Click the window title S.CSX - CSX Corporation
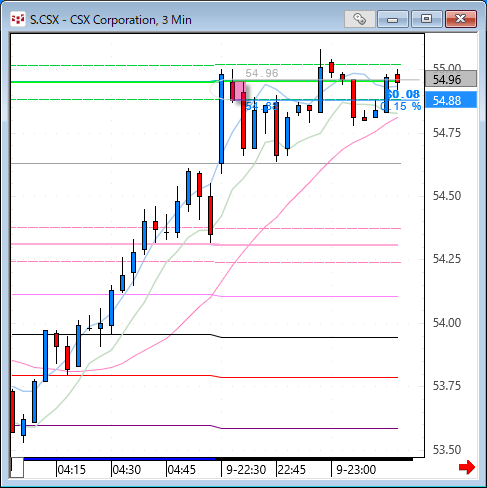The height and width of the screenshot is (488, 487). [x=111, y=20]
